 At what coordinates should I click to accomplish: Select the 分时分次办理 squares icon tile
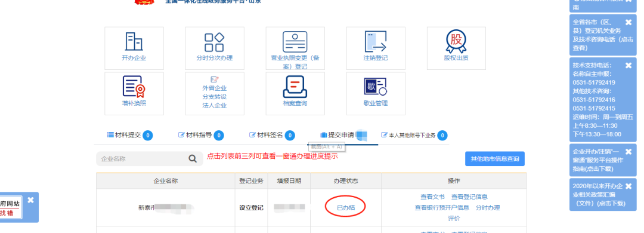click(215, 48)
